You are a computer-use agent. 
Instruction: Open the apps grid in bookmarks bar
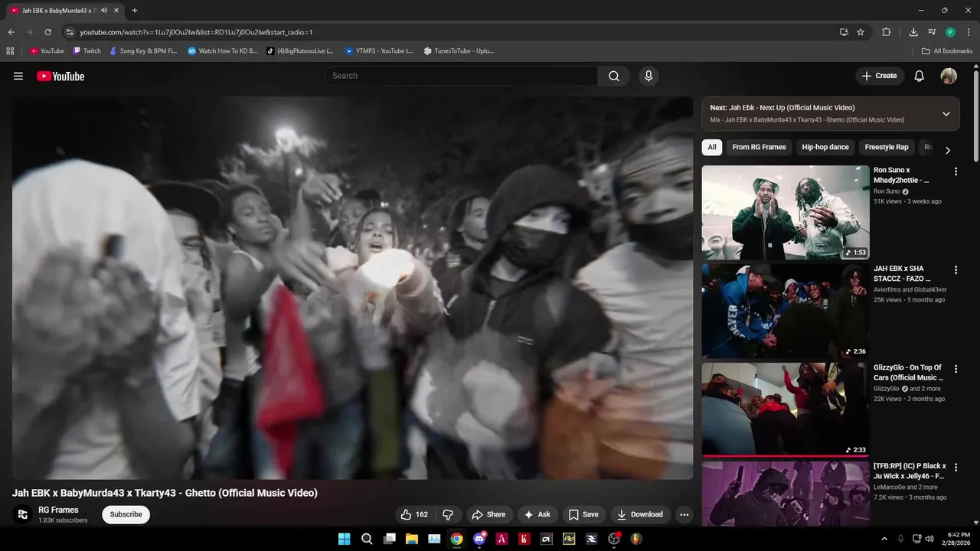tap(10, 51)
